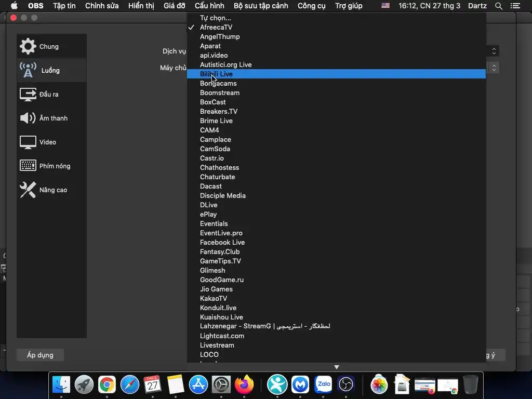Switch to OBS from the Dock
The width and height of the screenshot is (532, 399).
[x=345, y=384]
